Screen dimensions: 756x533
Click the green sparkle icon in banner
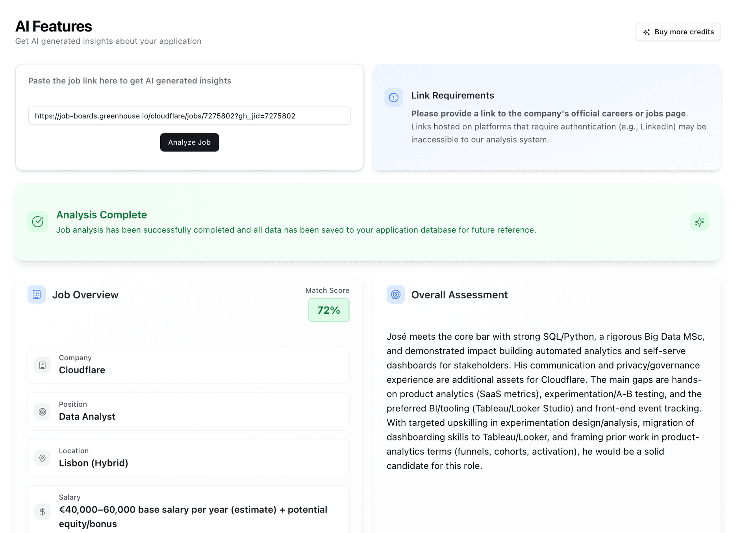[699, 222]
